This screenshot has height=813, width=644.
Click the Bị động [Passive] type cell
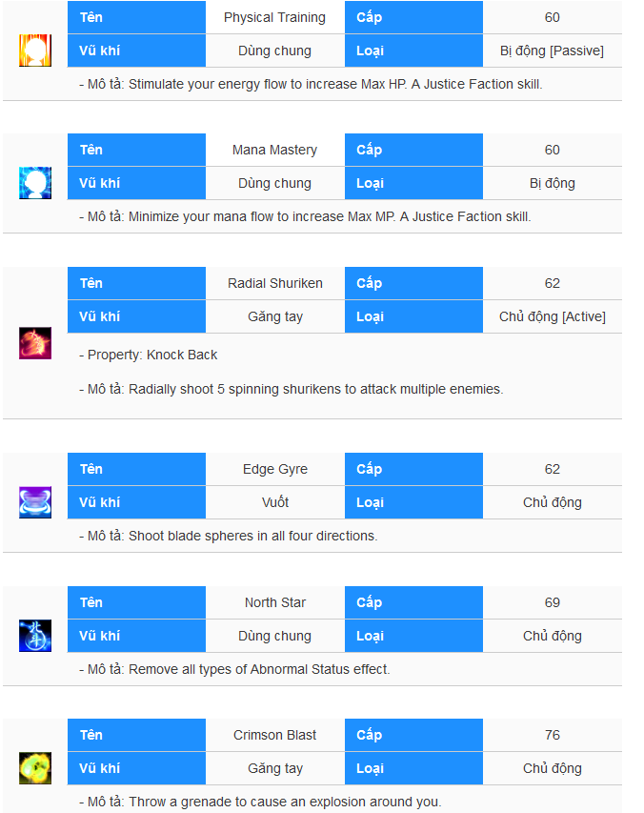coord(553,51)
